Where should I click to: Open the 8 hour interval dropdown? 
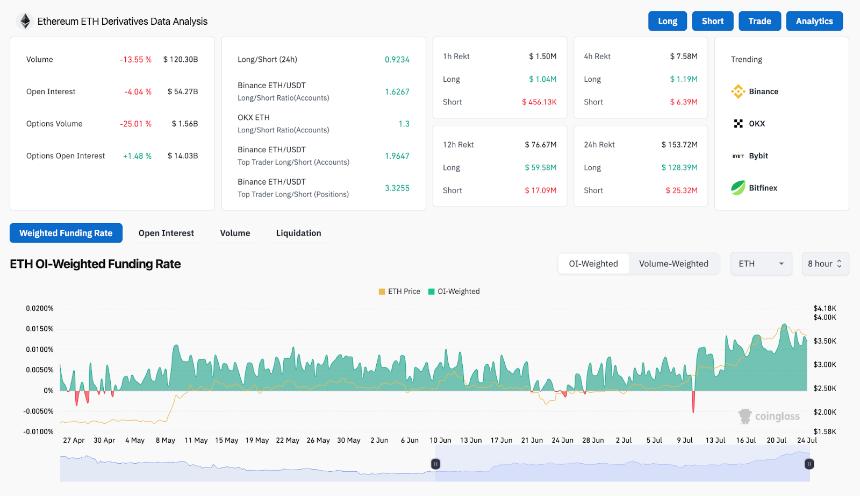[x=825, y=264]
